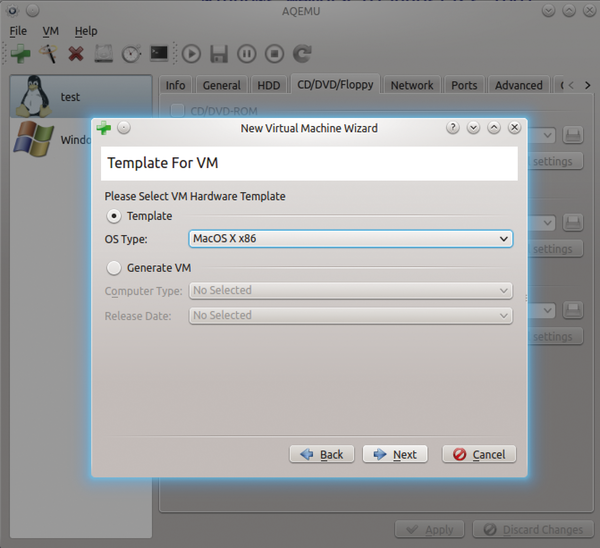The width and height of the screenshot is (600, 548).
Task: Expand the Release Date dropdown
Action: pos(350,315)
